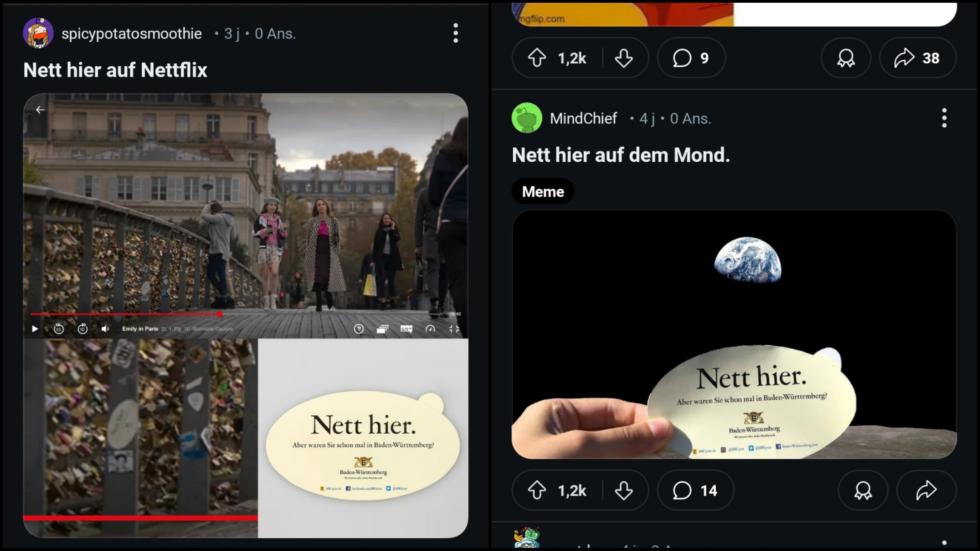The width and height of the screenshot is (980, 551).
Task: Downvote the top post with 9 comments
Action: coord(624,58)
